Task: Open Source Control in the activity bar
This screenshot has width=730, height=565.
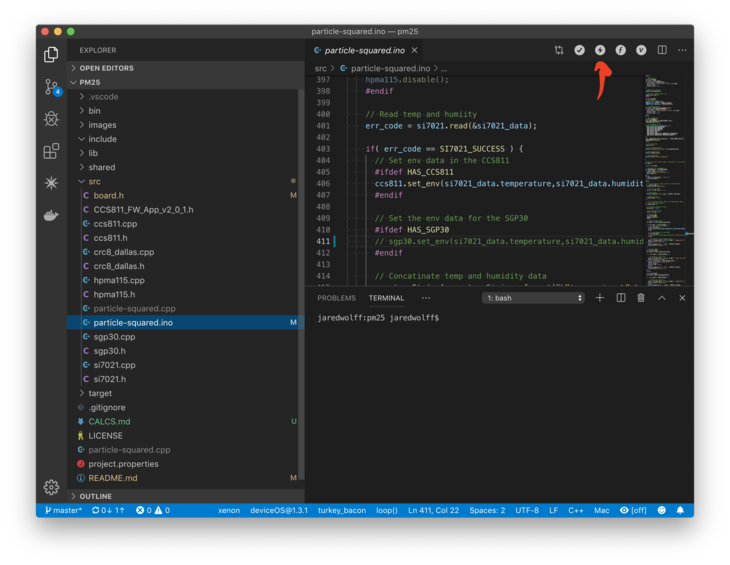Action: coord(52,88)
